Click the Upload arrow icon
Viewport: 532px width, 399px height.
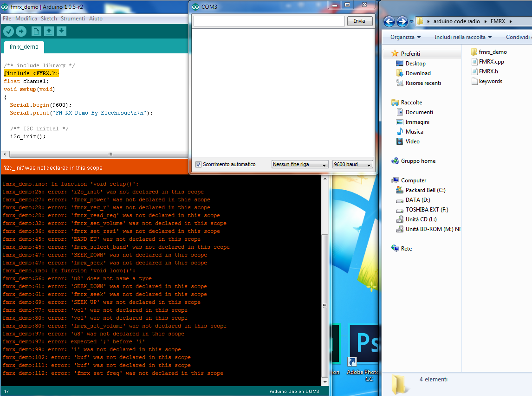point(21,31)
